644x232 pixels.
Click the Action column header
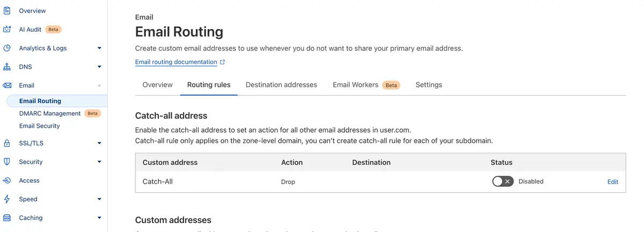point(292,162)
